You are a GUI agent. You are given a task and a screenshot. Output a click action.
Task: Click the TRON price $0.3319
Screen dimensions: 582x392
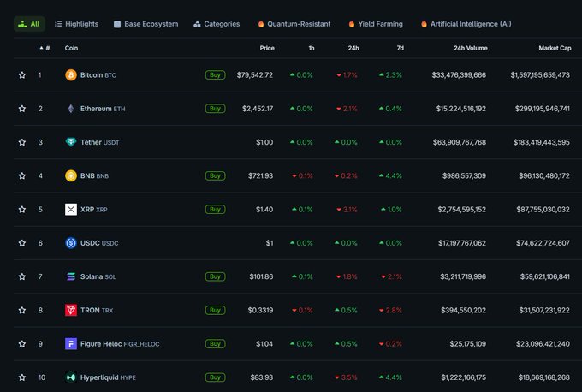pos(260,311)
